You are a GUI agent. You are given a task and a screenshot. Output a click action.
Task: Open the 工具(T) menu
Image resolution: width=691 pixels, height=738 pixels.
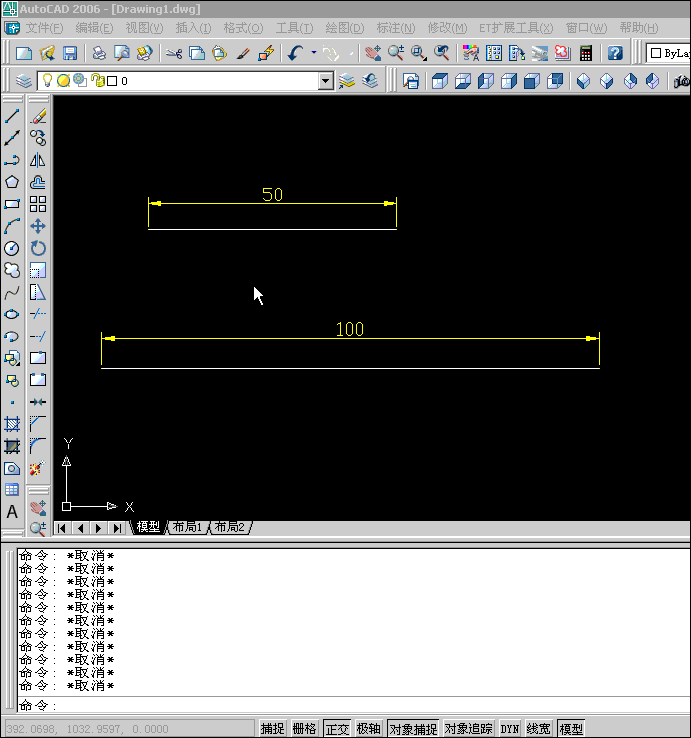point(294,28)
